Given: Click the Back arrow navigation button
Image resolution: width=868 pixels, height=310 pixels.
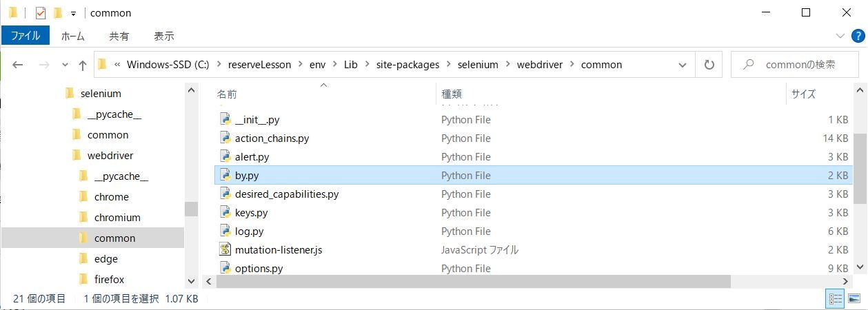Looking at the screenshot, I should [19, 65].
